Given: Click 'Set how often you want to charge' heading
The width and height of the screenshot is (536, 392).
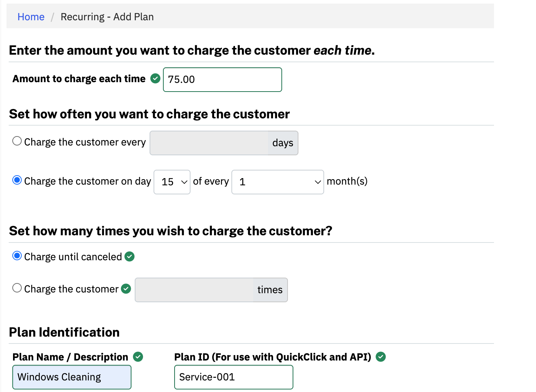Looking at the screenshot, I should coord(150,114).
